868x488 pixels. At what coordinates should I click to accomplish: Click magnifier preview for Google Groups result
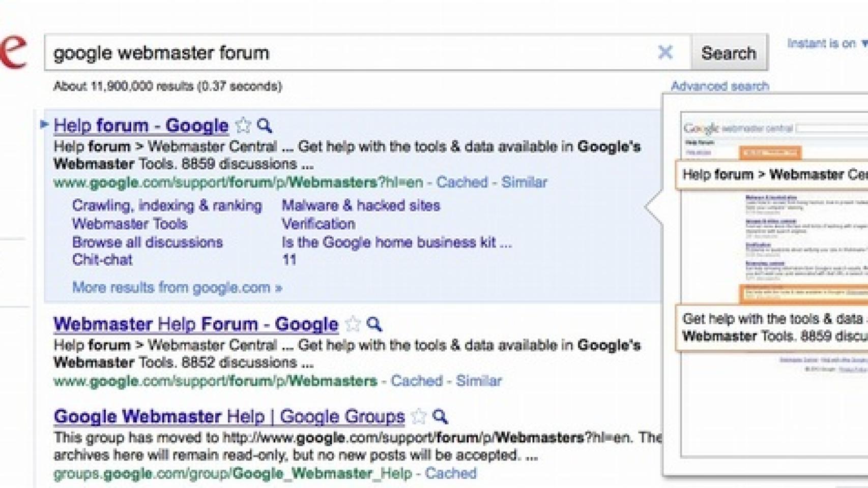(x=440, y=416)
